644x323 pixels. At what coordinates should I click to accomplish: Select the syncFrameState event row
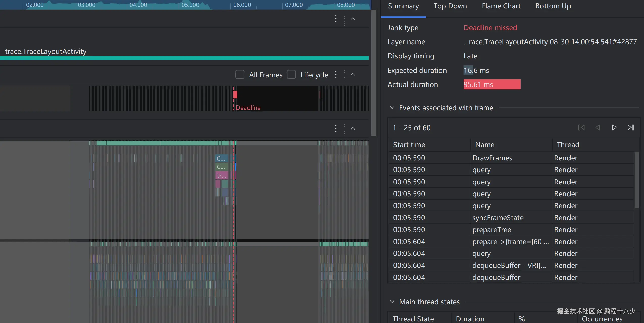[x=498, y=218]
